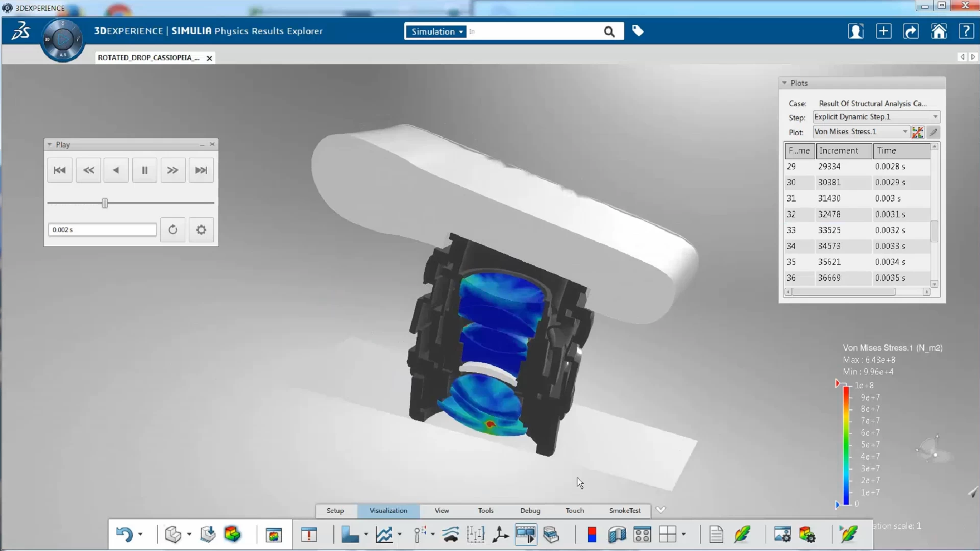Click the axis system display icon
This screenshot has width=980, height=551.
click(500, 534)
